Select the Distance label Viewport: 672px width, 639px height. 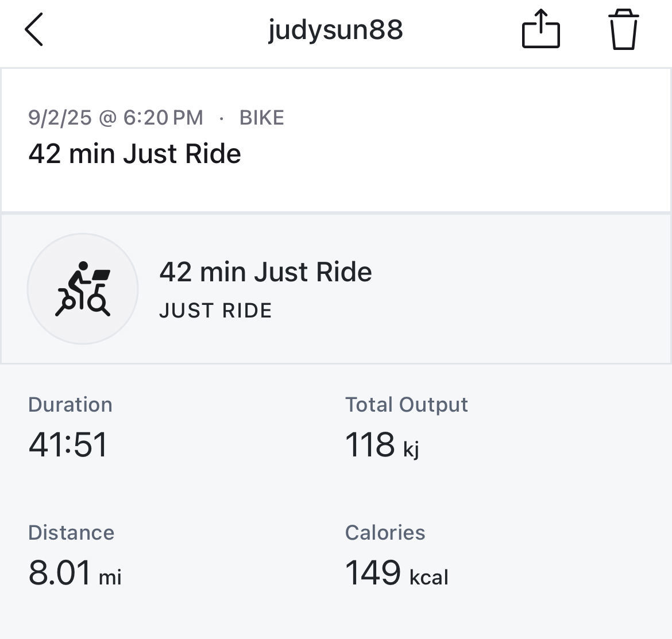point(71,533)
